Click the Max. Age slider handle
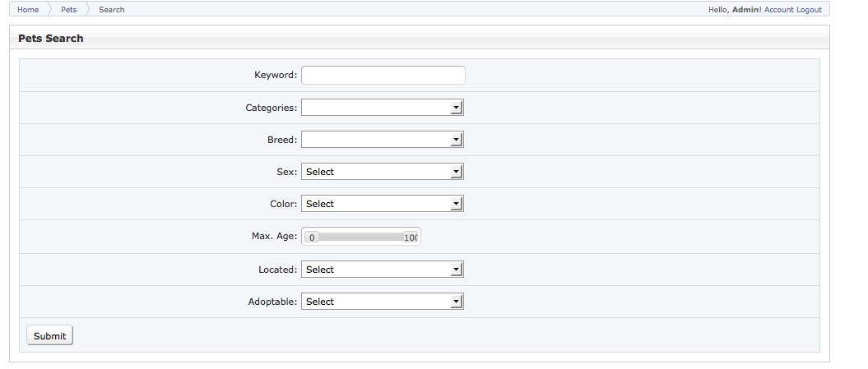 click(313, 238)
